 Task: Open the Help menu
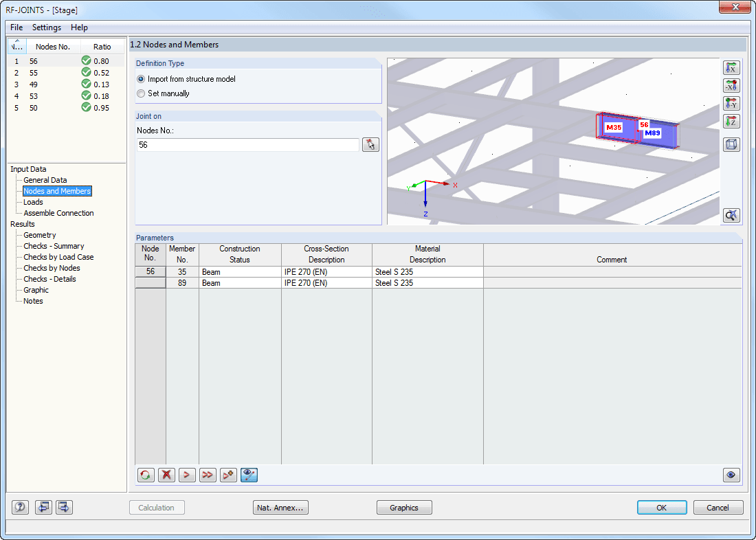point(79,27)
